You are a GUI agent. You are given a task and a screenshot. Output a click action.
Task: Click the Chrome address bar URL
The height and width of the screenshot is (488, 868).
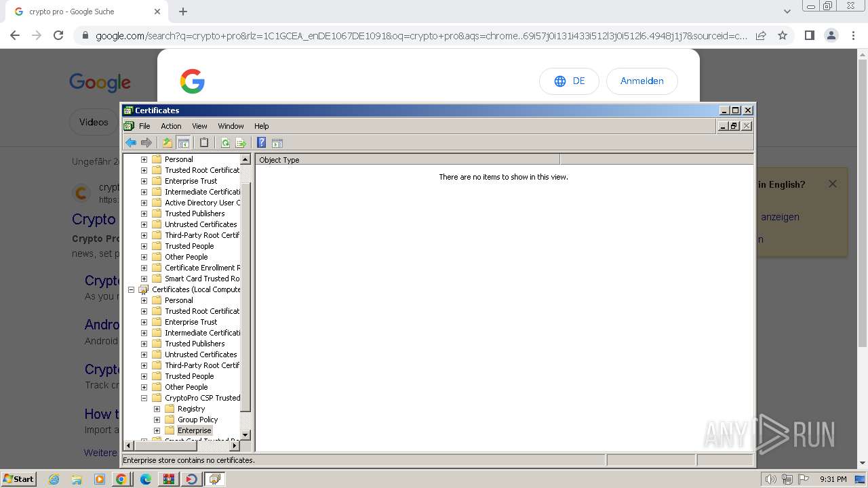click(x=420, y=35)
